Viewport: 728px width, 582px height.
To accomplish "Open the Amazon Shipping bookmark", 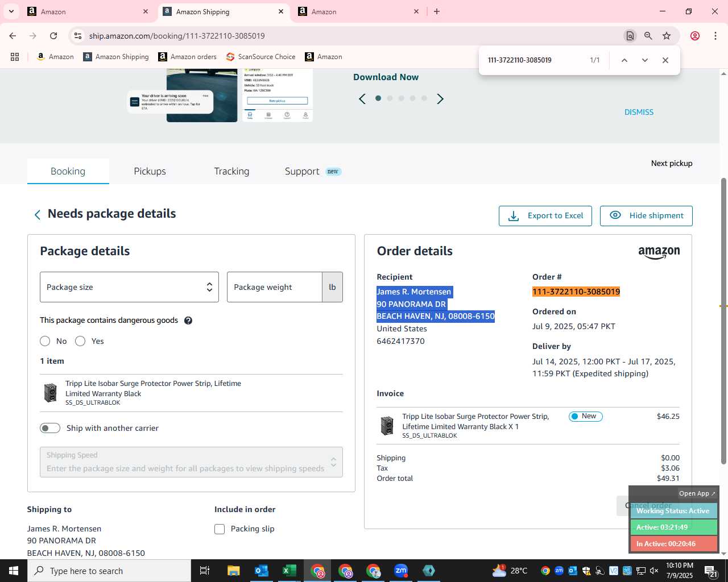I will tap(115, 57).
